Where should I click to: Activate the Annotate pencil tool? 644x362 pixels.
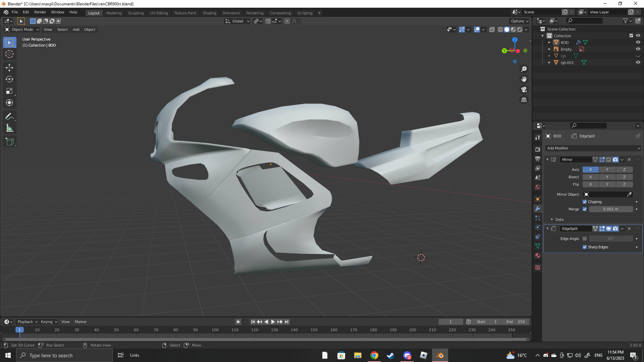(x=9, y=116)
